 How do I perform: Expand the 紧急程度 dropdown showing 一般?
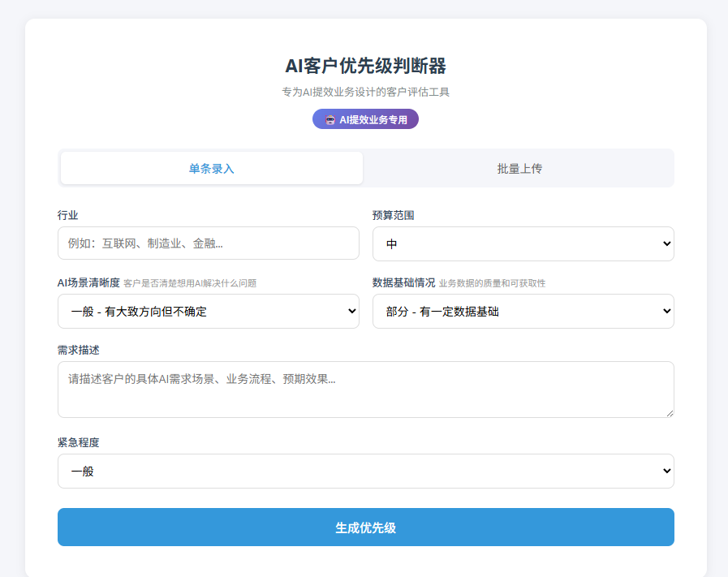coord(365,471)
